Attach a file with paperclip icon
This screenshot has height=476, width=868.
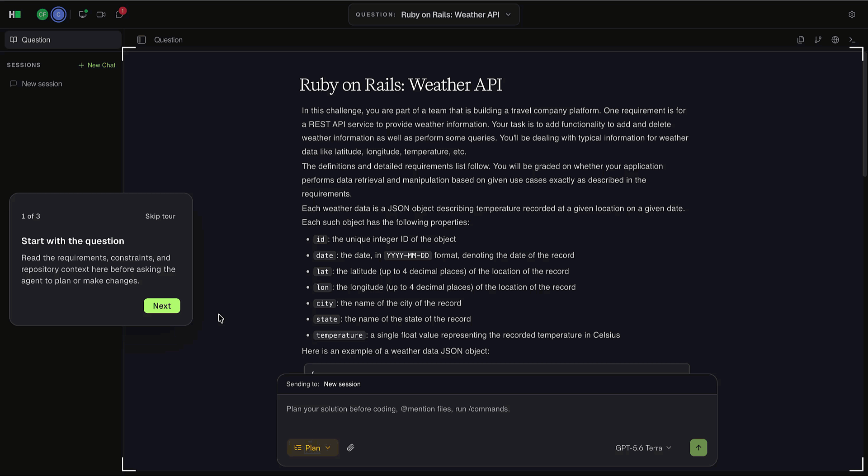point(350,448)
